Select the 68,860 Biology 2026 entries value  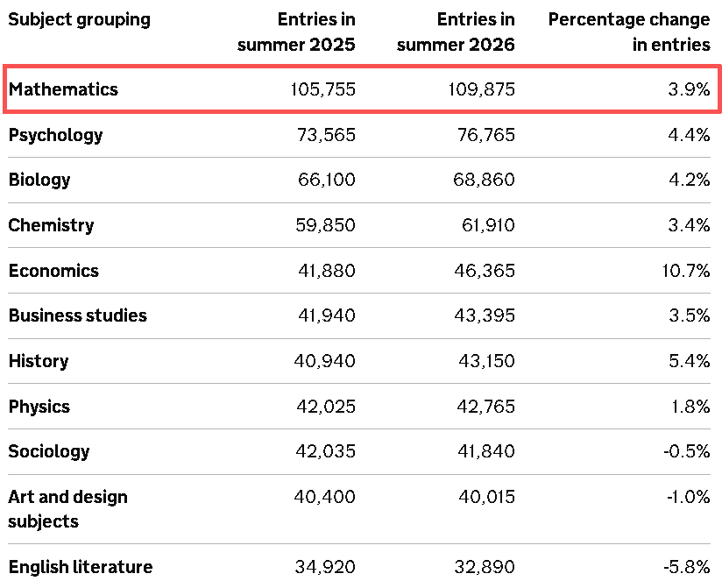tap(484, 180)
